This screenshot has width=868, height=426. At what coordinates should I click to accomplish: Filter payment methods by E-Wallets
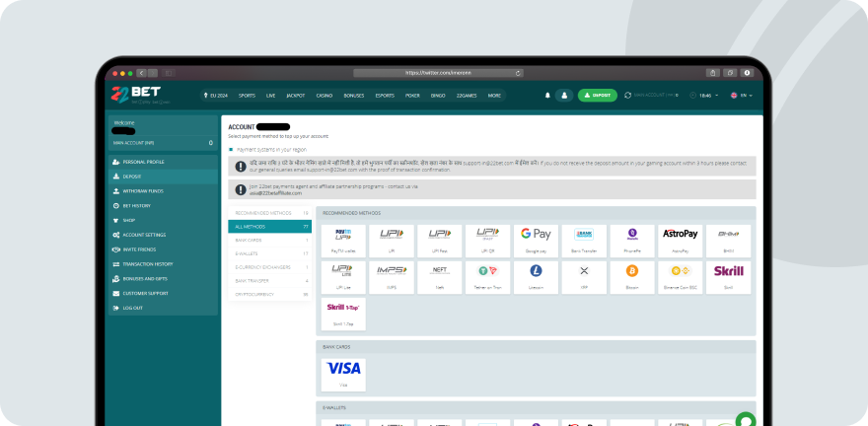click(270, 254)
